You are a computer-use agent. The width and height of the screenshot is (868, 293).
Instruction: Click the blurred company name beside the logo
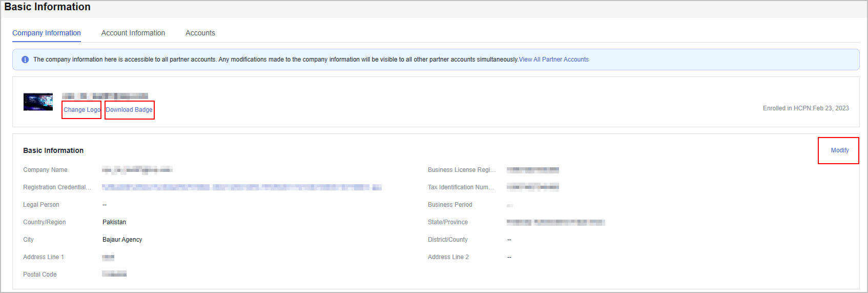pyautogui.click(x=105, y=96)
